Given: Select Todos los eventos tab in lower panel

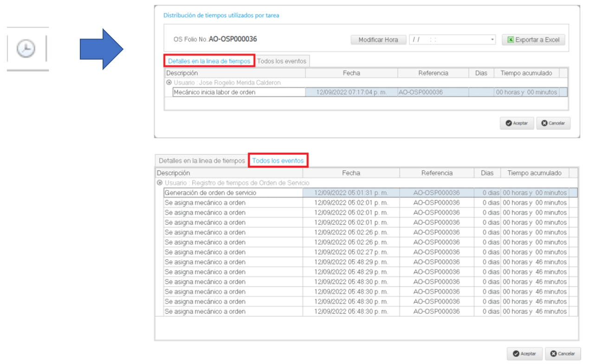Looking at the screenshot, I should coord(278,160).
